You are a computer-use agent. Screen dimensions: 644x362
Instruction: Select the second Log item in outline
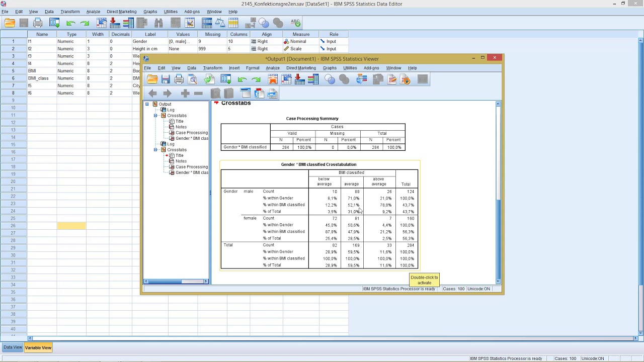pos(171,144)
